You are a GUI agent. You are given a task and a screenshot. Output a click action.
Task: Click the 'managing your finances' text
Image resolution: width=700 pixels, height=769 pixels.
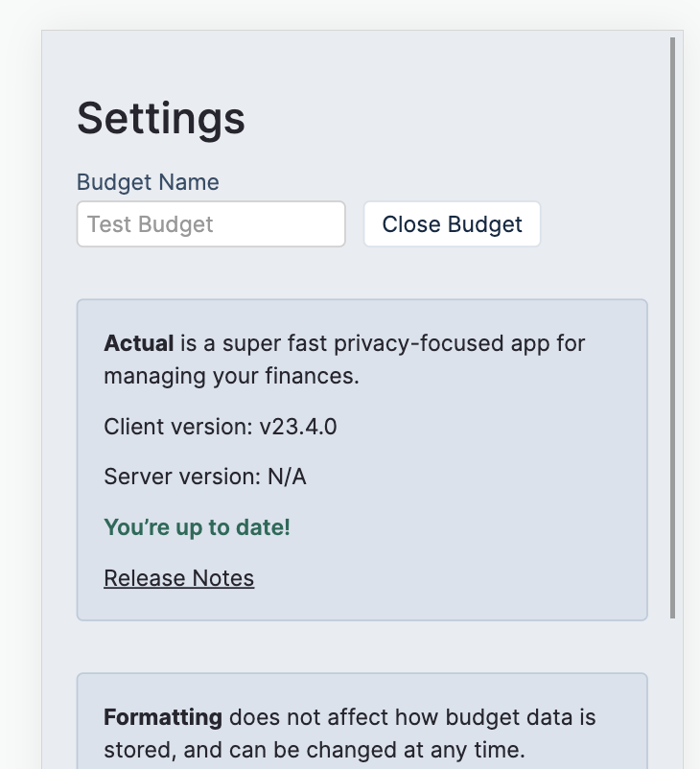pos(231,376)
